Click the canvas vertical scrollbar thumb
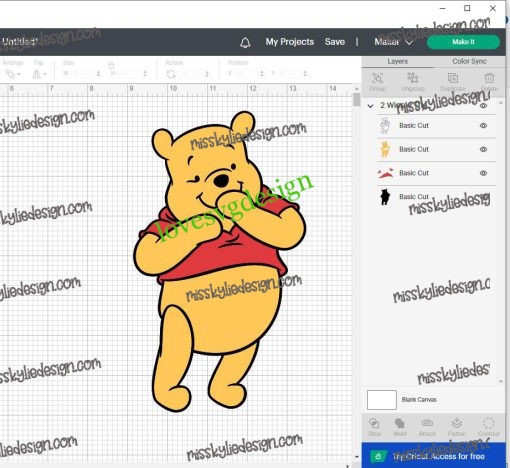The width and height of the screenshot is (510, 468). click(357, 100)
